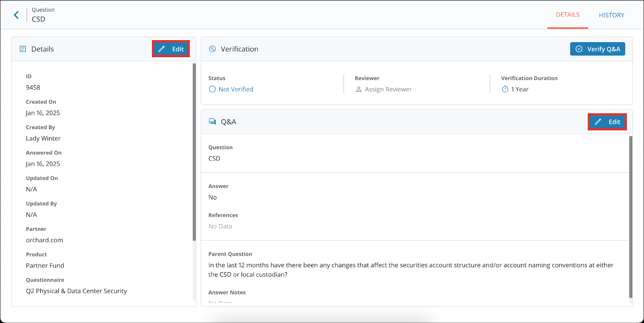Screen dimensions: 644x323
Task: Click the Verification panel title
Action: coord(239,49)
